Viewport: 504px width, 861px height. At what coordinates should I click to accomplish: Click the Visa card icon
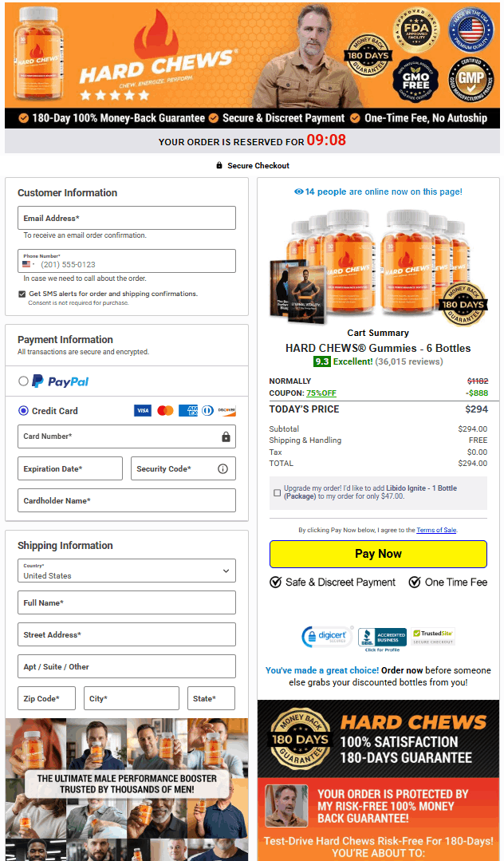coord(142,410)
